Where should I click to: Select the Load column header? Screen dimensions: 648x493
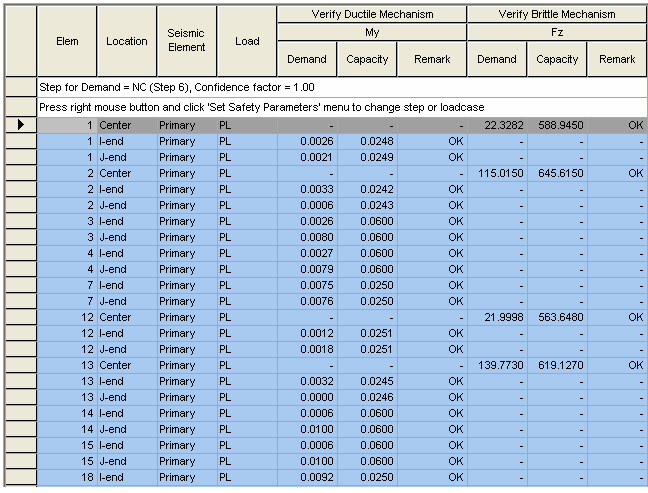click(247, 41)
